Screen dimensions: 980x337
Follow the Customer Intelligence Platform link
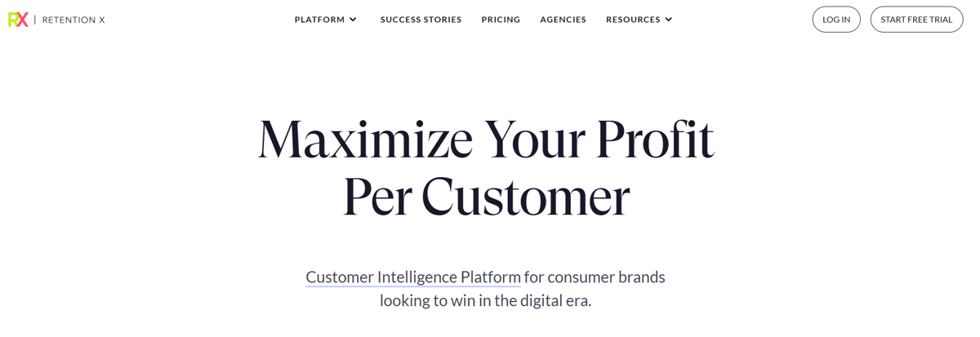[412, 277]
